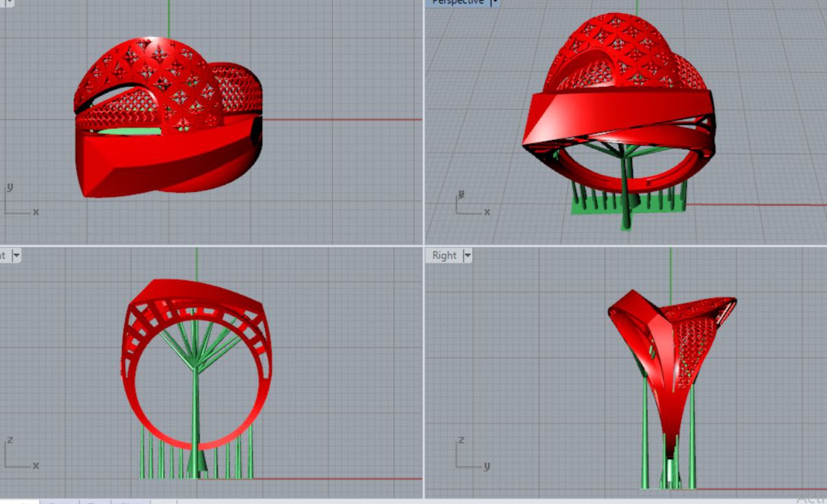Click the vertical divider between left and right viewports
The height and width of the screenshot is (504, 827).
pyautogui.click(x=423, y=137)
